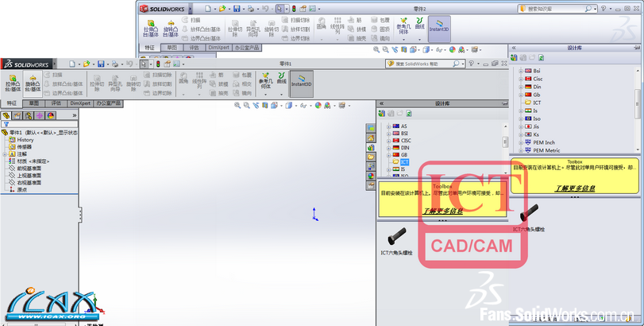644x326 pixels.
Task: Click the Select cursor tool in 零件1 window
Action: [x=144, y=64]
